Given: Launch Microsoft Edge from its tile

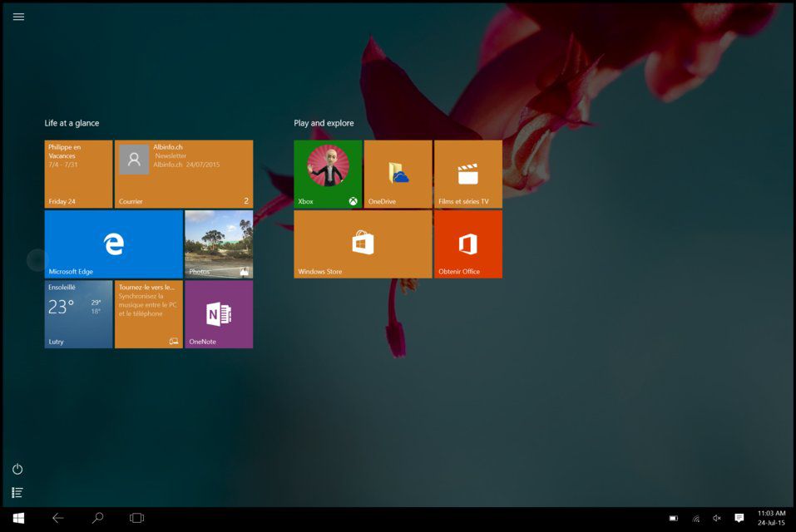Looking at the screenshot, I should click(x=113, y=244).
